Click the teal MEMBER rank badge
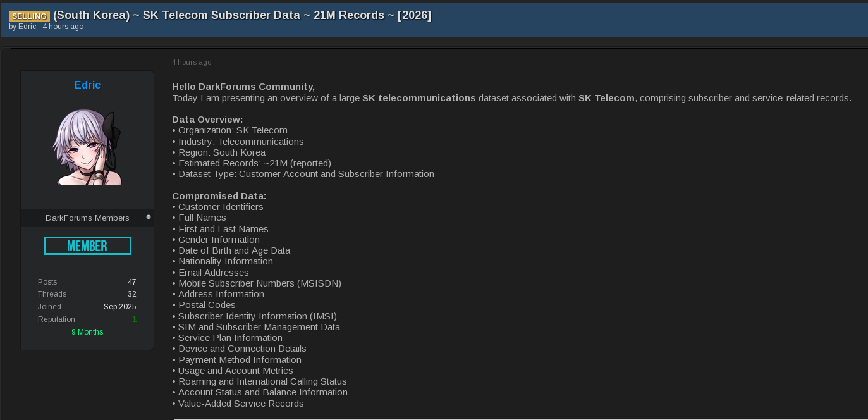 (x=88, y=246)
